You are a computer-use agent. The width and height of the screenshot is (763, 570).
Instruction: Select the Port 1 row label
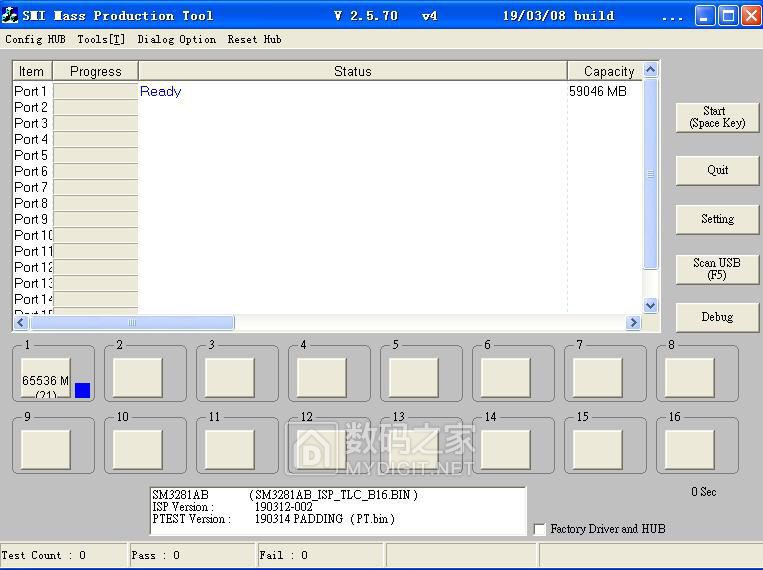[x=30, y=91]
